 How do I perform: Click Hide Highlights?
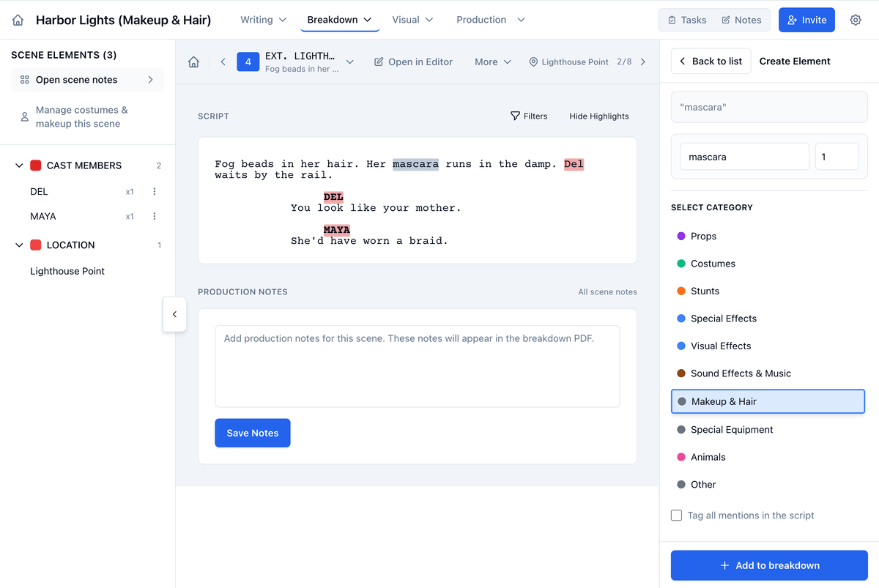599,116
